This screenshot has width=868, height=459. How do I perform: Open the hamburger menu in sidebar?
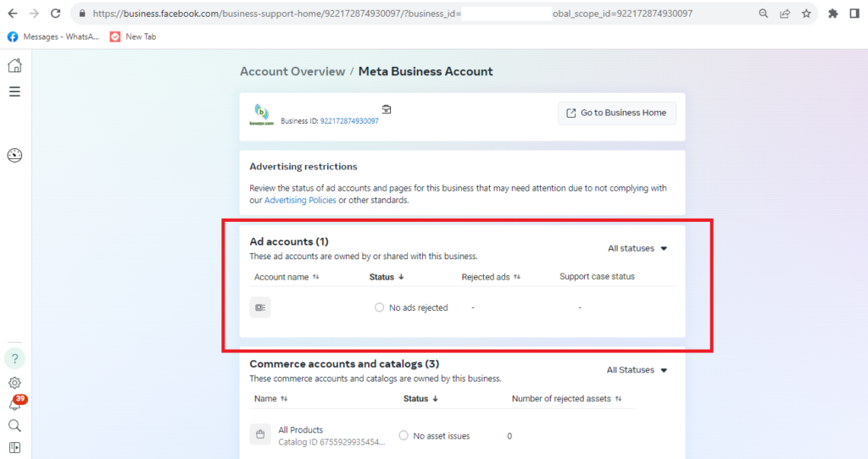pos(15,91)
